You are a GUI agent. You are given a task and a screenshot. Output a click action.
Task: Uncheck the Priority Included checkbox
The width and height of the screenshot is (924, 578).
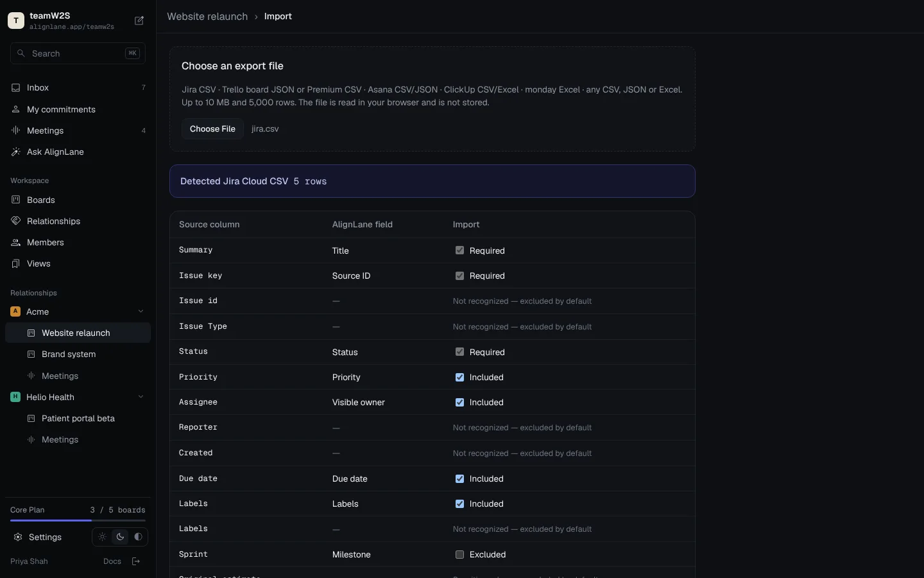[459, 377]
